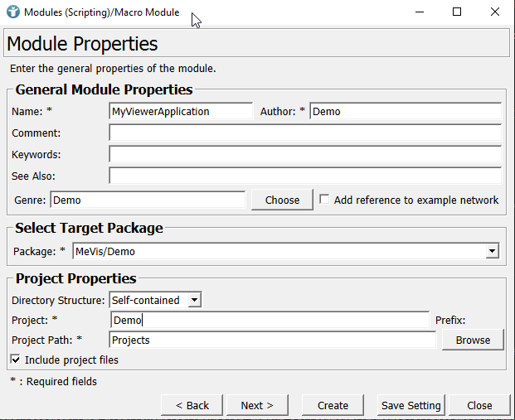Enable Add reference to example network checkbox
The width and height of the screenshot is (515, 420).
(324, 200)
